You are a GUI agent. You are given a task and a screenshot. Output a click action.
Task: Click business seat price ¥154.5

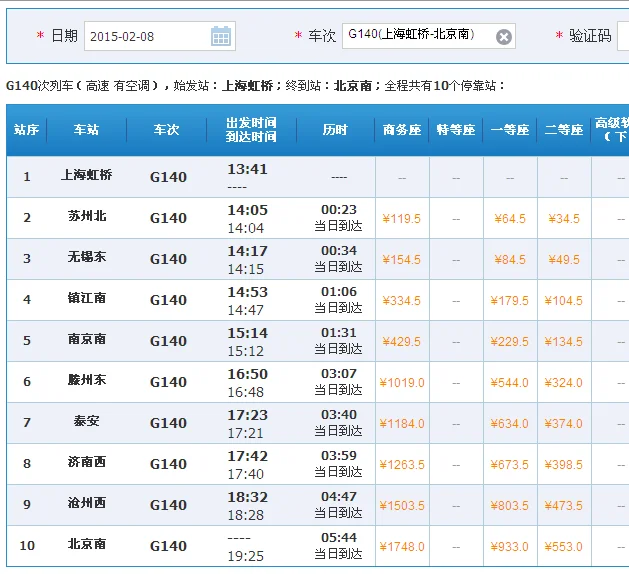coord(402,260)
